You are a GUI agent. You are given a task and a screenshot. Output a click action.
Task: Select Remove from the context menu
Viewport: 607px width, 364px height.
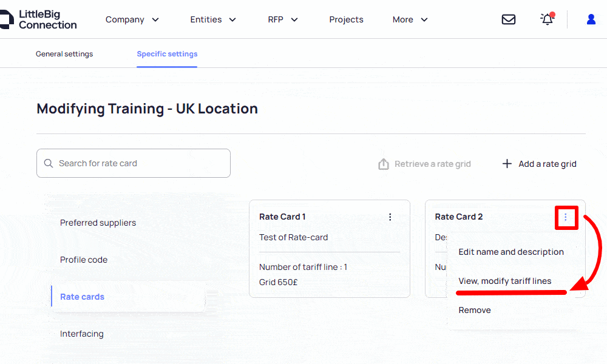(474, 309)
